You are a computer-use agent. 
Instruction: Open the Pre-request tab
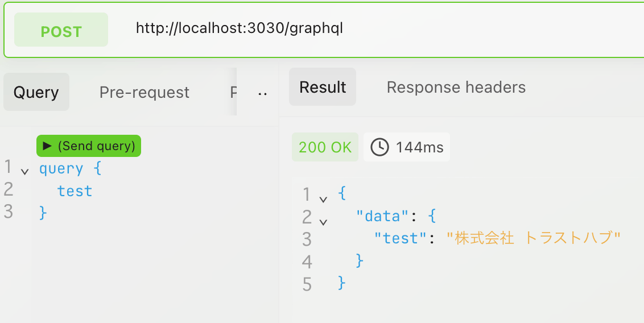(x=144, y=92)
